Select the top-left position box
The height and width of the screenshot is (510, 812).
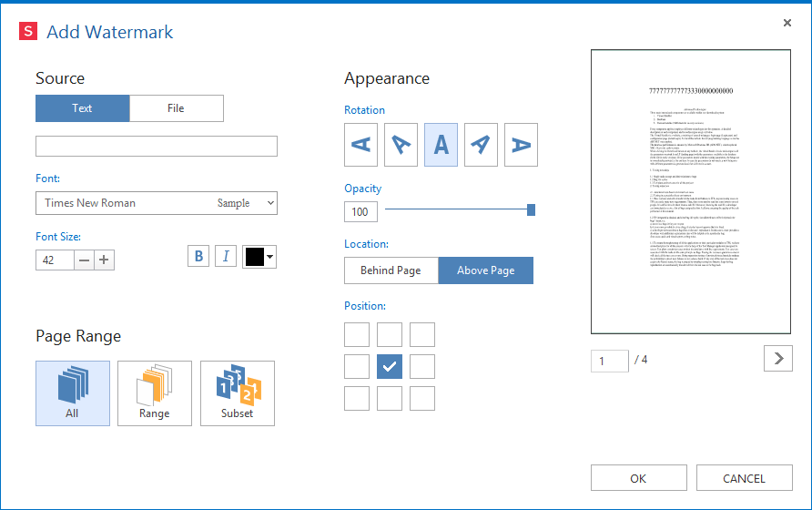357,334
